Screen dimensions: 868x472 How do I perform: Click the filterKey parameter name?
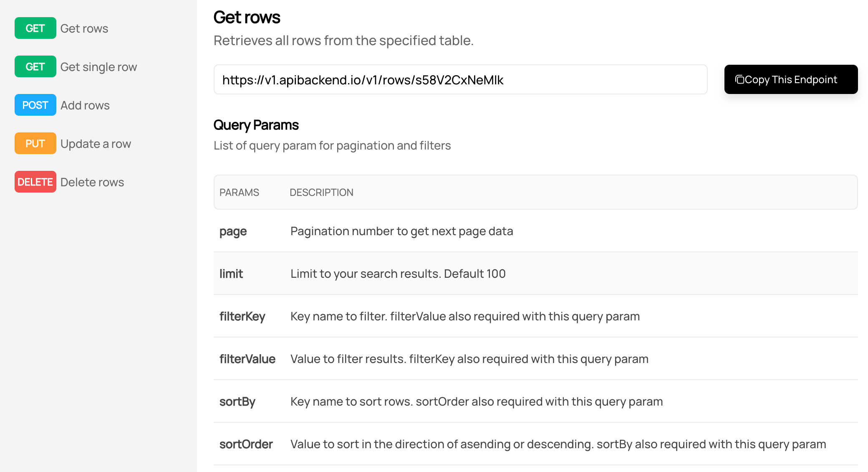click(242, 317)
